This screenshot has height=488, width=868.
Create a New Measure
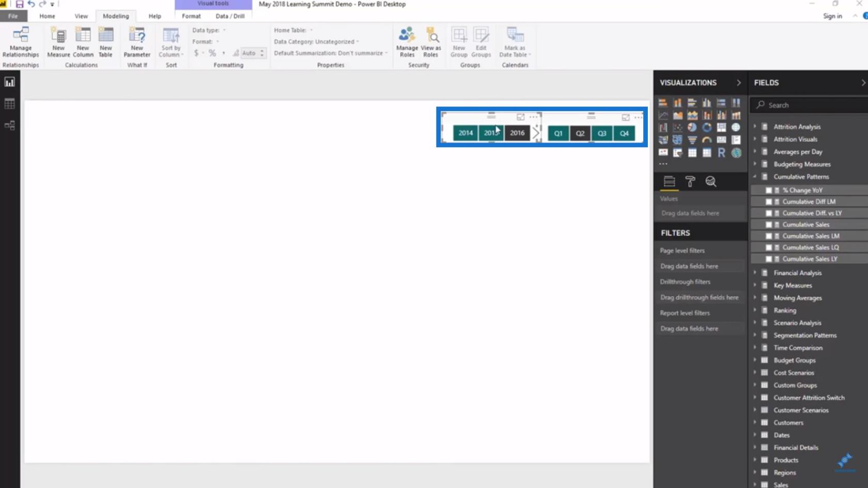pyautogui.click(x=58, y=42)
